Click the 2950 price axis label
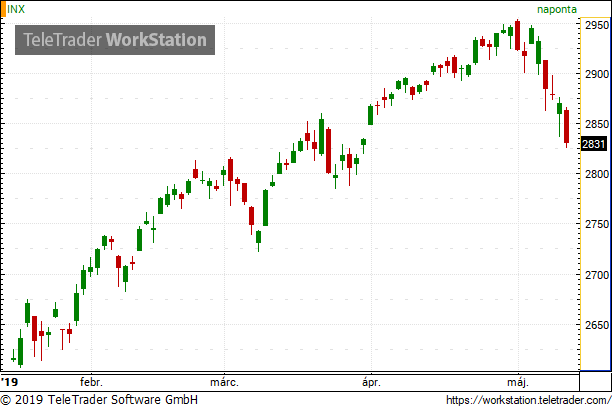The image size is (612, 409). pyautogui.click(x=597, y=25)
